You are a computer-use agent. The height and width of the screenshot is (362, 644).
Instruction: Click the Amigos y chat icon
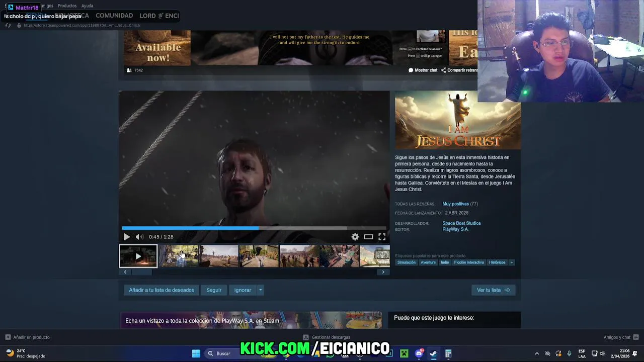pyautogui.click(x=636, y=337)
